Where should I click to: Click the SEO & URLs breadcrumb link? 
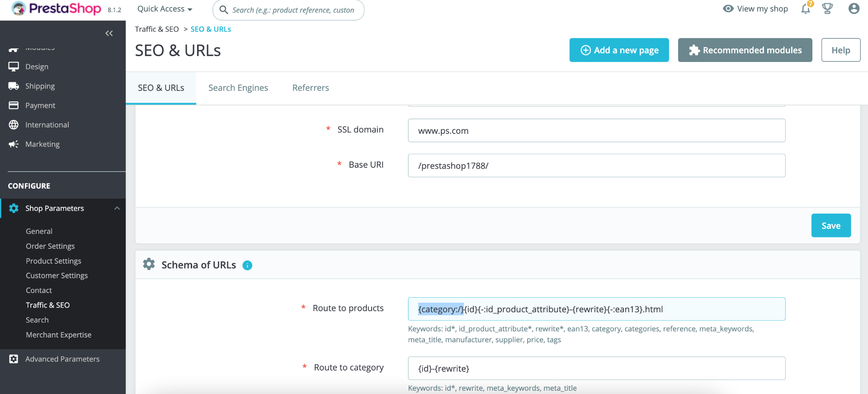[x=211, y=29]
